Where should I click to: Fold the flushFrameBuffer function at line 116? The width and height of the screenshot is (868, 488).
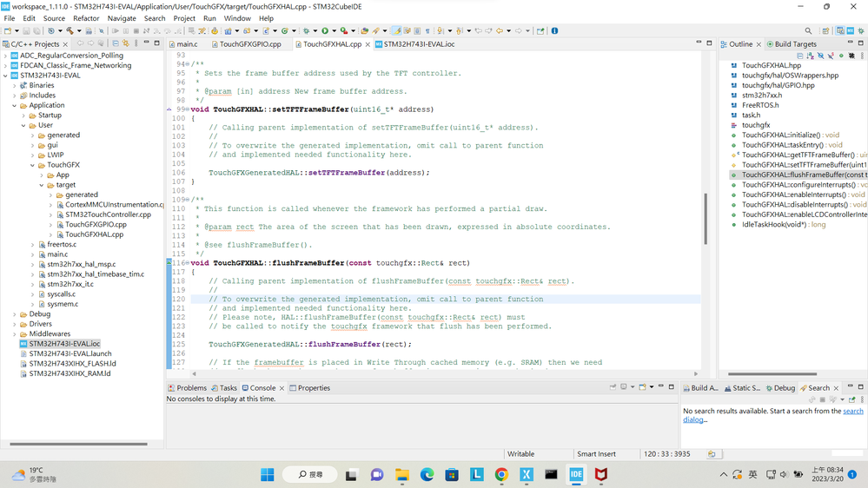tap(188, 263)
